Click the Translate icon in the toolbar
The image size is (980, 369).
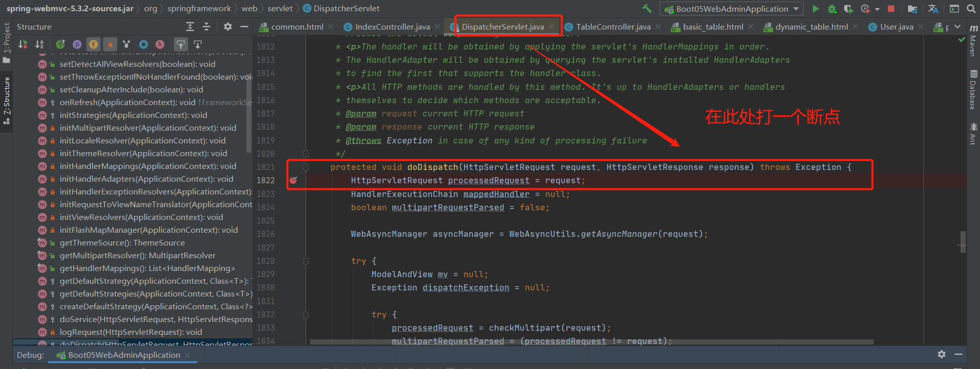pyautogui.click(x=933, y=9)
